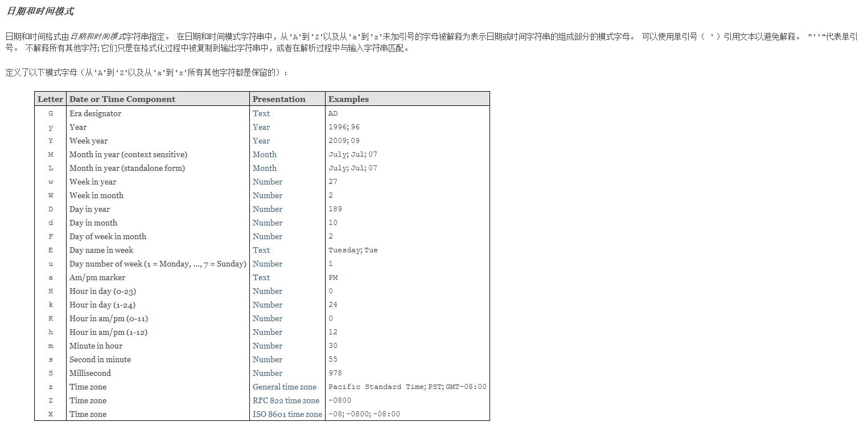Select the Day number of week cell
Image resolution: width=868 pixels, height=430 pixels.
(158, 264)
